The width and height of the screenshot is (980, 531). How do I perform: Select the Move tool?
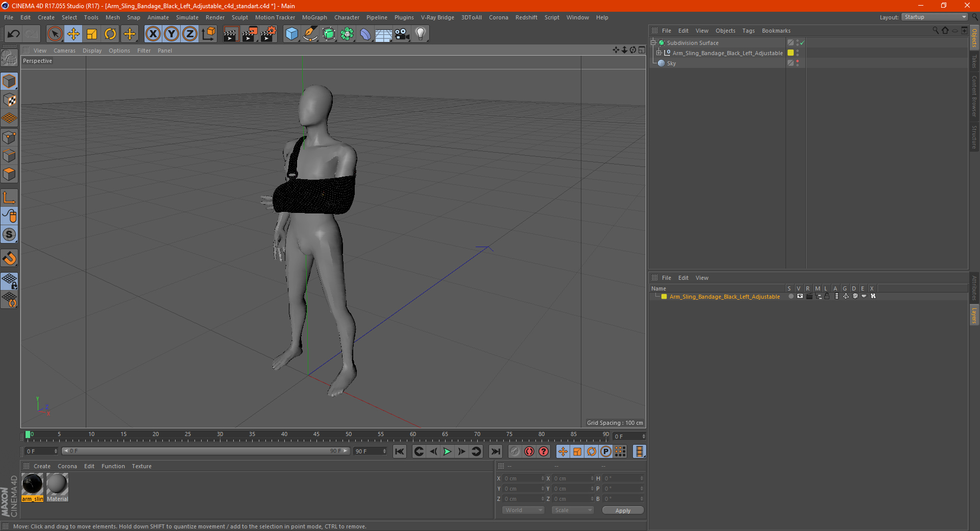click(73, 34)
